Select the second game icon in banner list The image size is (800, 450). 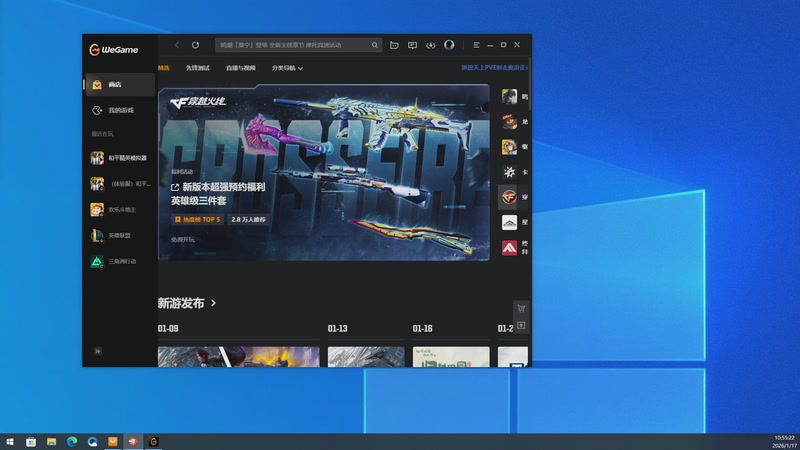[x=509, y=121]
